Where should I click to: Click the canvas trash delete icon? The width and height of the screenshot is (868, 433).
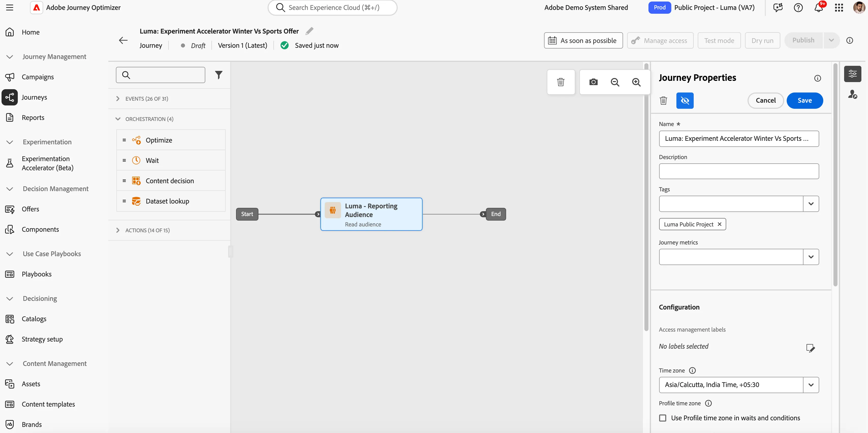pos(561,82)
